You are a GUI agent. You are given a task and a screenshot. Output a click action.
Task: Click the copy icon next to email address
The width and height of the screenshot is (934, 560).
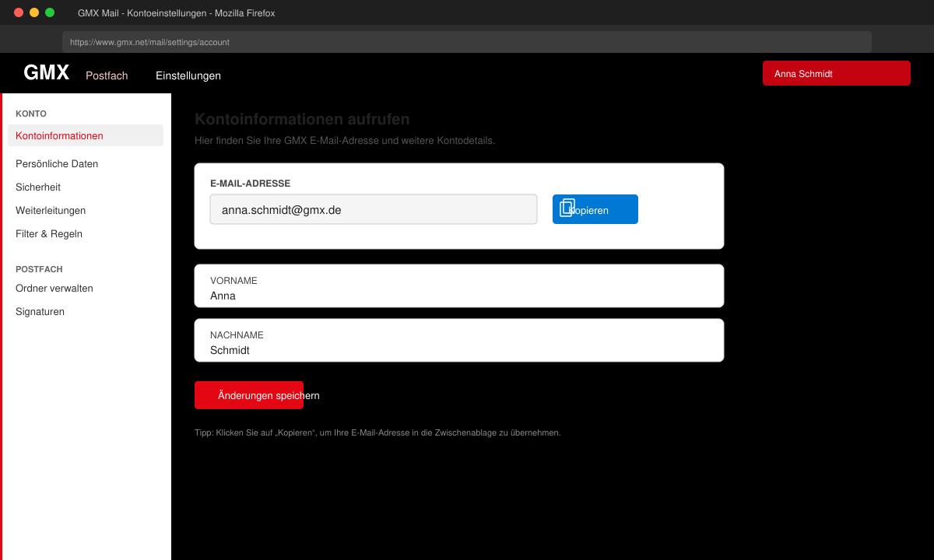(x=567, y=208)
